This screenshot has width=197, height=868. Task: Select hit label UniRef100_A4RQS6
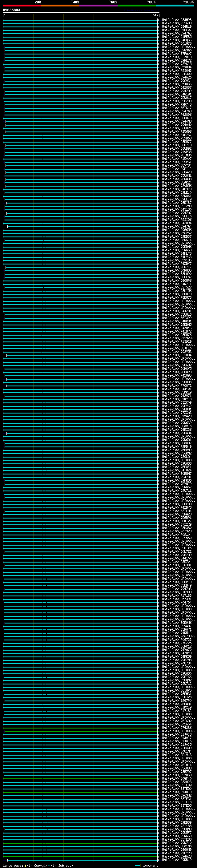176,40
